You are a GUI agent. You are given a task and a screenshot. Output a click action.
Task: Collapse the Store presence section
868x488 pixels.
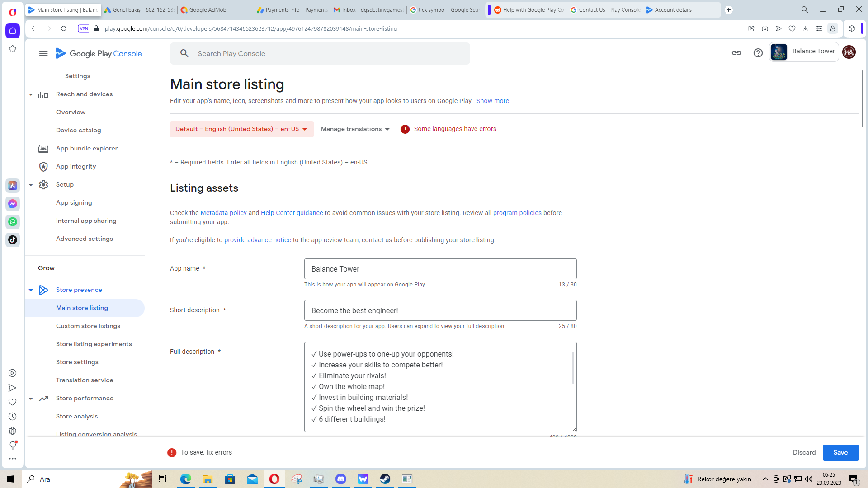click(31, 290)
